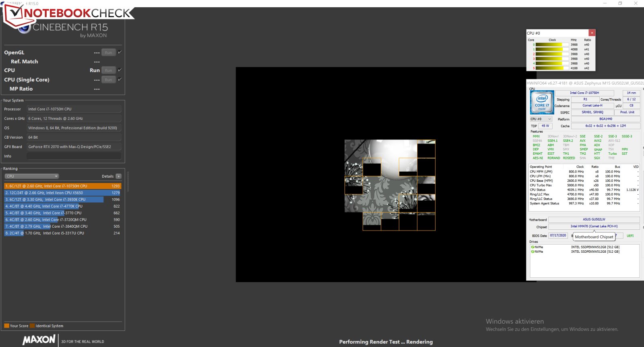Click the Stepping R1 field
Viewport: 644px width, 347px height.
pos(585,99)
